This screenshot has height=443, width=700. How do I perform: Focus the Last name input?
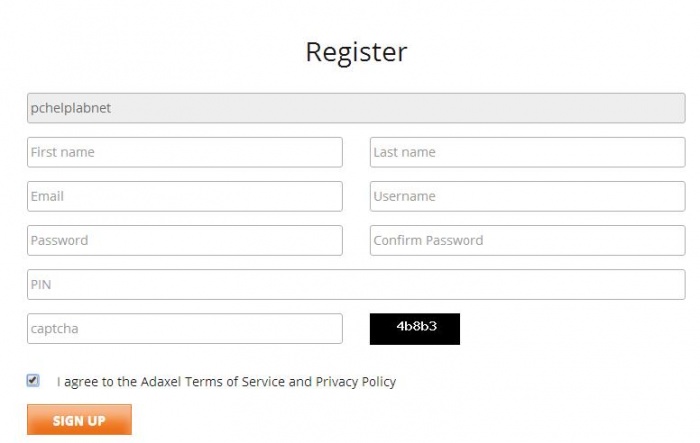click(x=527, y=152)
